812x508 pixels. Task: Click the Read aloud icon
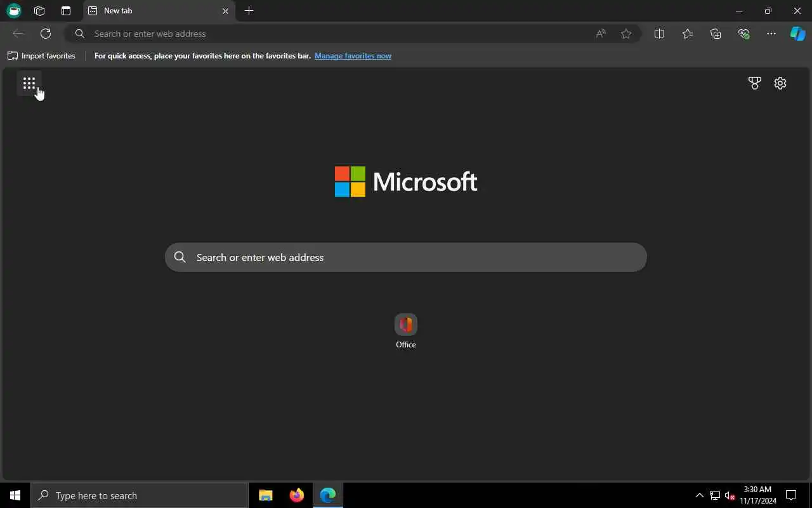[x=601, y=34]
